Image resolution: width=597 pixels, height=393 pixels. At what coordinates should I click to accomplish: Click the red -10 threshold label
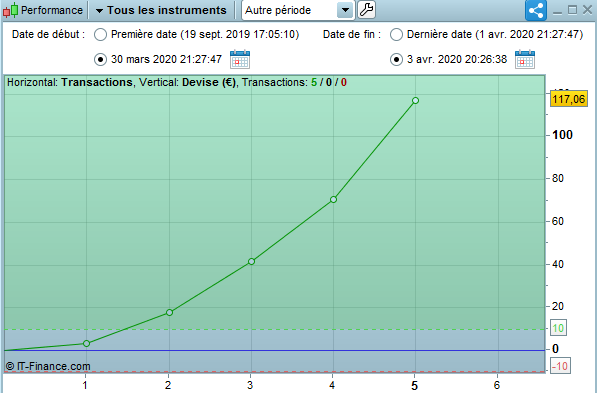[x=560, y=366]
